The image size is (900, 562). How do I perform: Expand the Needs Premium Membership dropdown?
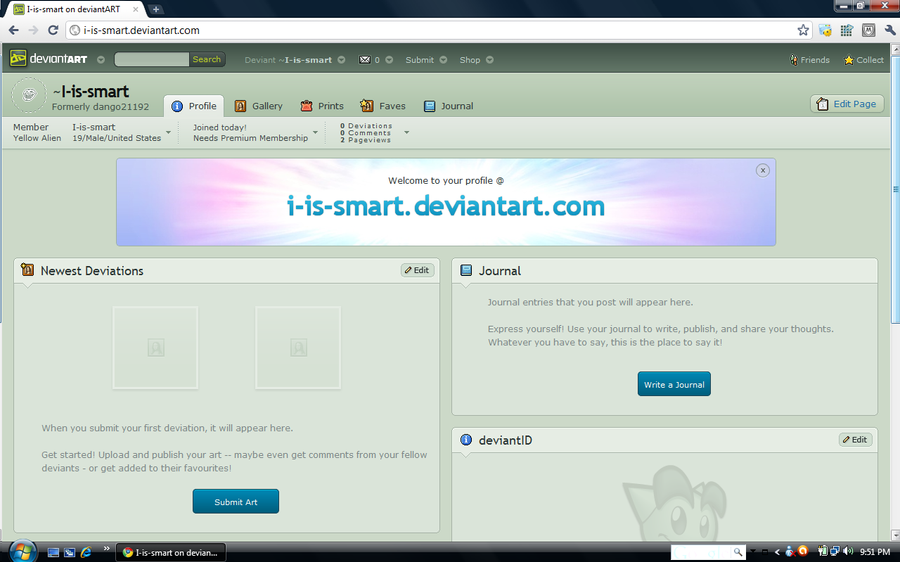point(315,133)
